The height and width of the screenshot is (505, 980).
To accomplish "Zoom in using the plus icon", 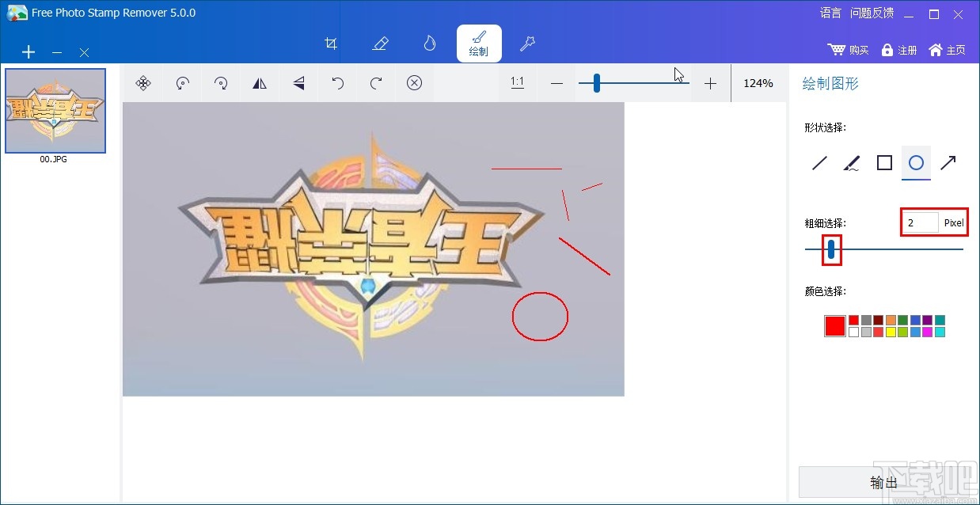I will pyautogui.click(x=710, y=82).
